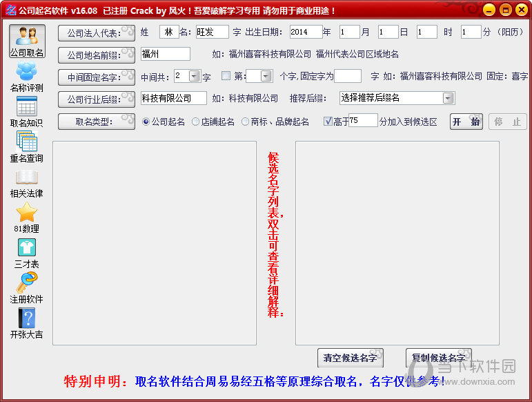Open the 注册软件 key icon
This screenshot has height=402, width=532.
point(26,289)
